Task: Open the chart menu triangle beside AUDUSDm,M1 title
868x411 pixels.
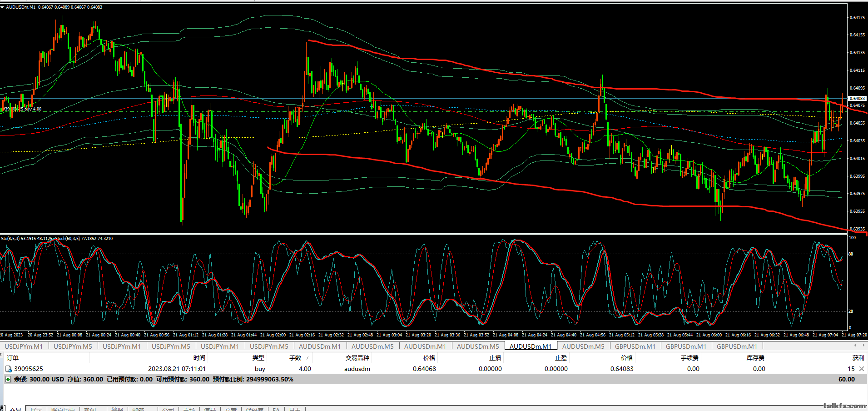Action: (2, 7)
